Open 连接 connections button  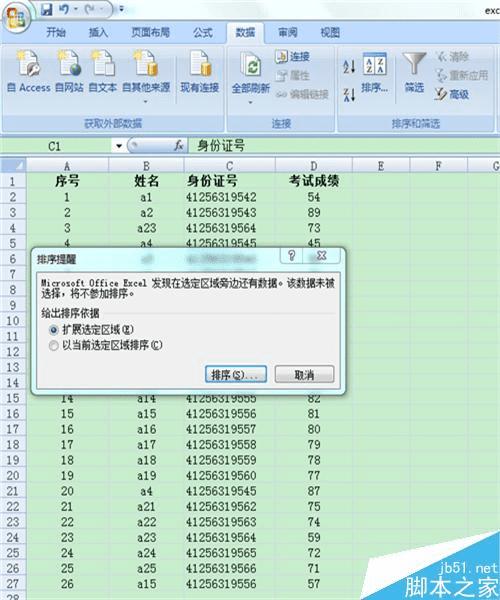[x=292, y=57]
